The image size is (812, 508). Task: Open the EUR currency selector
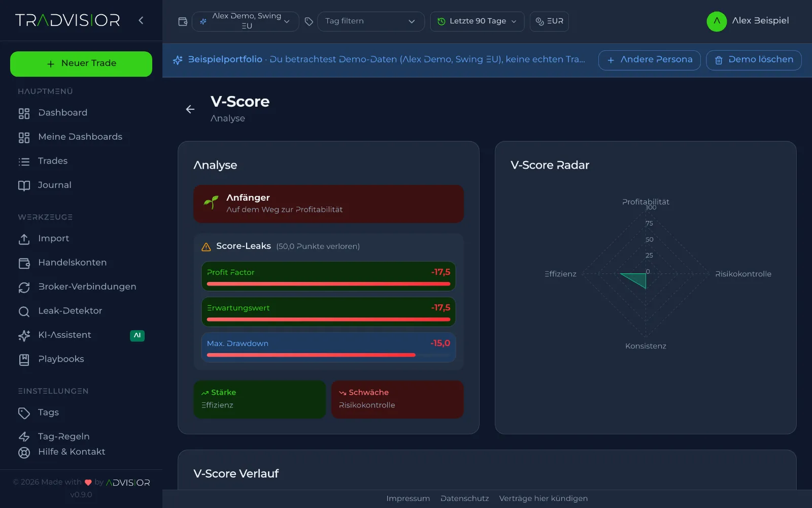pyautogui.click(x=549, y=21)
